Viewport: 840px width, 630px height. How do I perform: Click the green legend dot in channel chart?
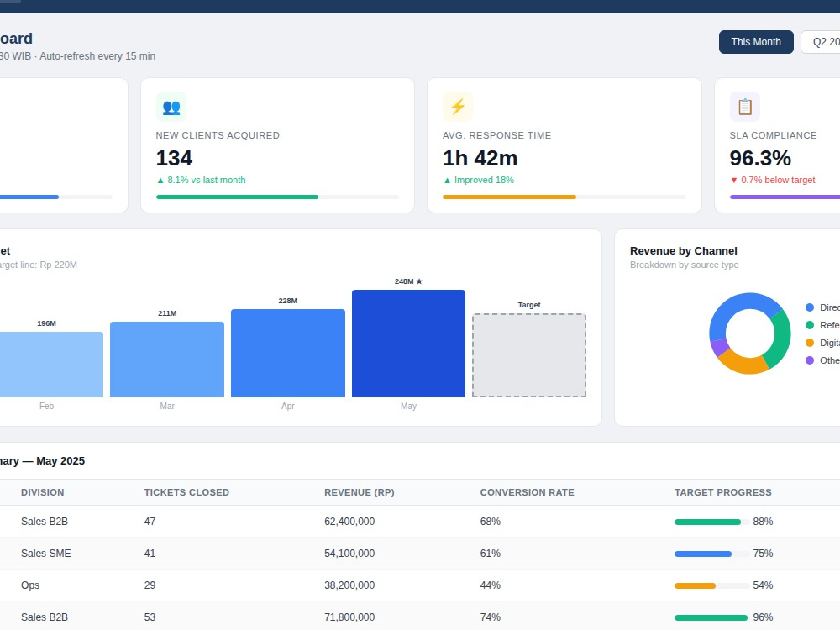[810, 325]
